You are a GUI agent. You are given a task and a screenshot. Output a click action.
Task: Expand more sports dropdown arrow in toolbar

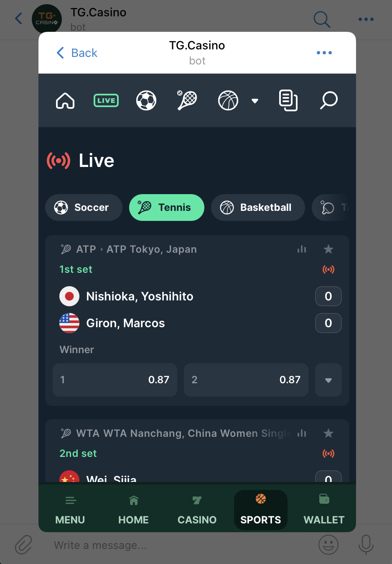click(x=255, y=101)
